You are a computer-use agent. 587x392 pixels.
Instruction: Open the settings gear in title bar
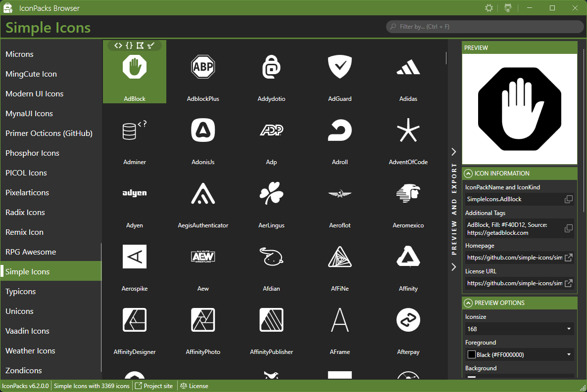(489, 8)
